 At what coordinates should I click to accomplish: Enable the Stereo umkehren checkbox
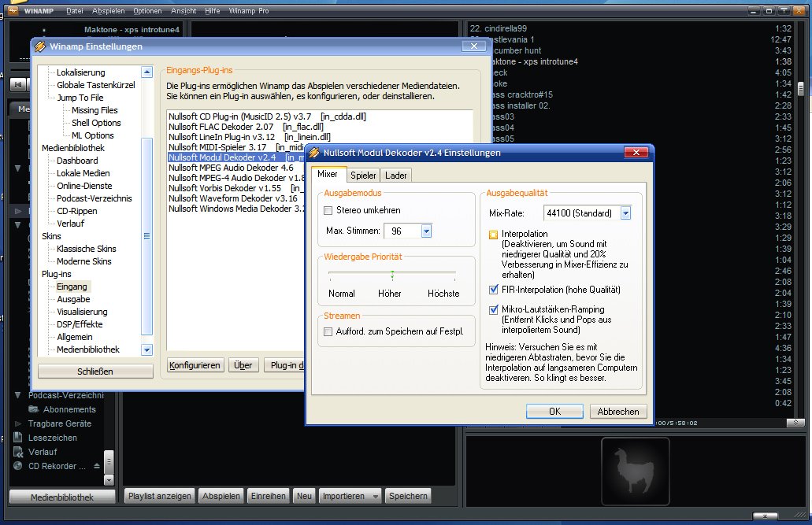tap(328, 211)
